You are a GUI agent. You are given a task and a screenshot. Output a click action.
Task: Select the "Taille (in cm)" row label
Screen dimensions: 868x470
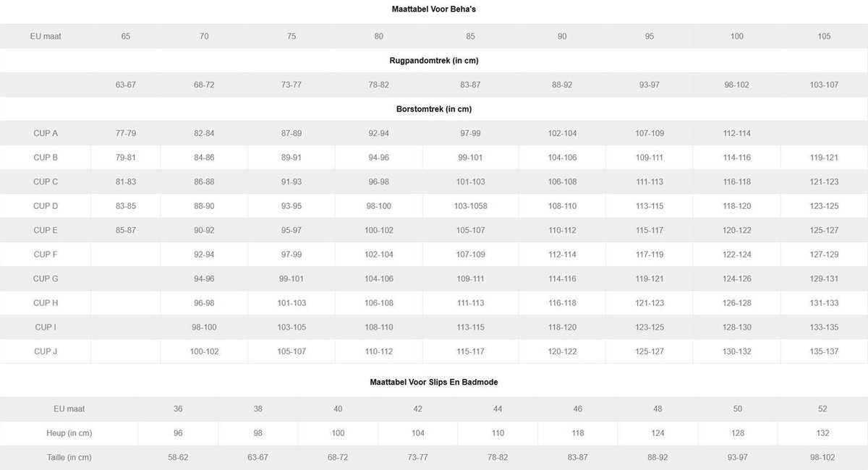click(69, 457)
